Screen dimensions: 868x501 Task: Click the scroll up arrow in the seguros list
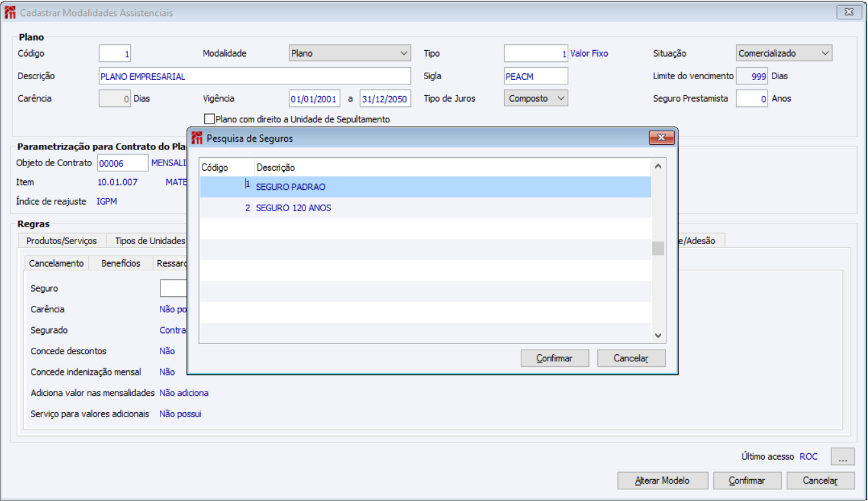tap(658, 166)
